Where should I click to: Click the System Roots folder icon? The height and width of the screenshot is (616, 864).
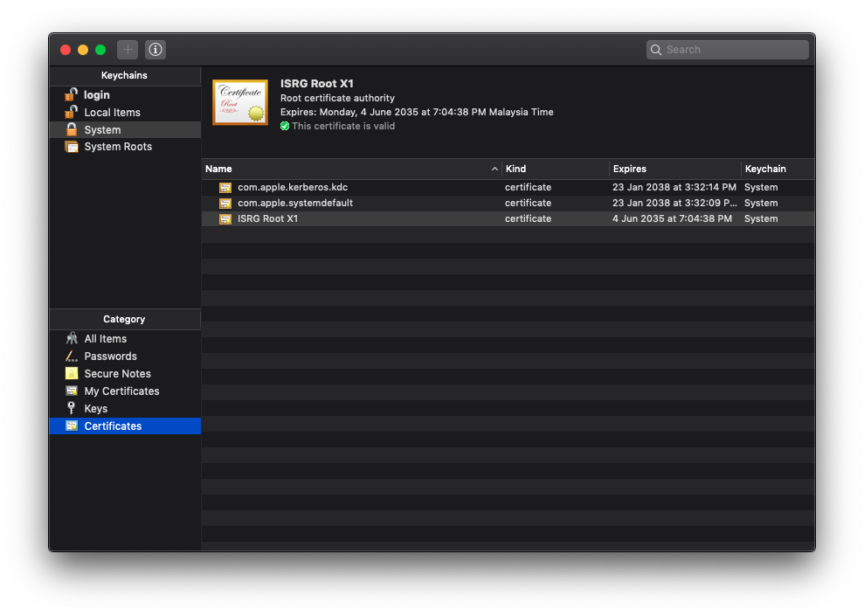72,147
